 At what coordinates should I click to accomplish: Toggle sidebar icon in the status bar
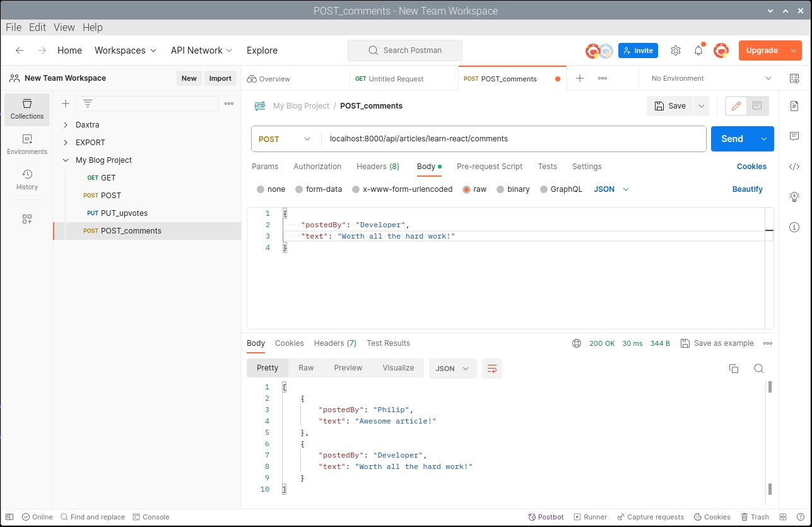coord(9,517)
